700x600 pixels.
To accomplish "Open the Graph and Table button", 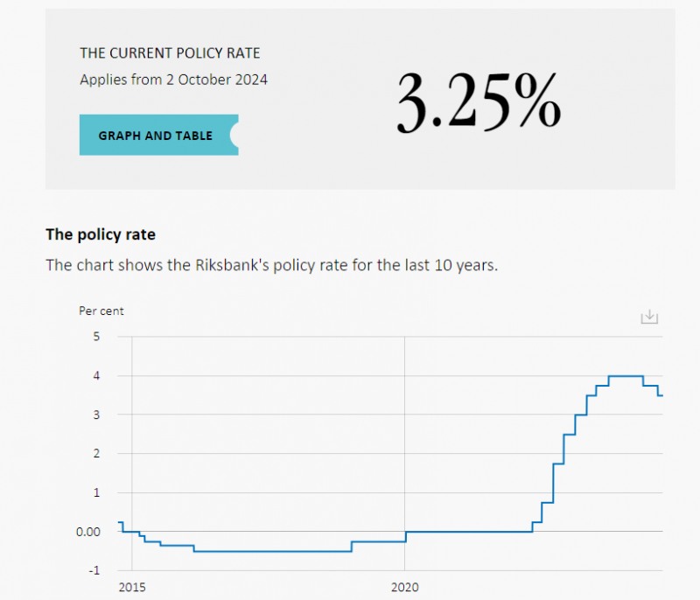I will [x=157, y=136].
